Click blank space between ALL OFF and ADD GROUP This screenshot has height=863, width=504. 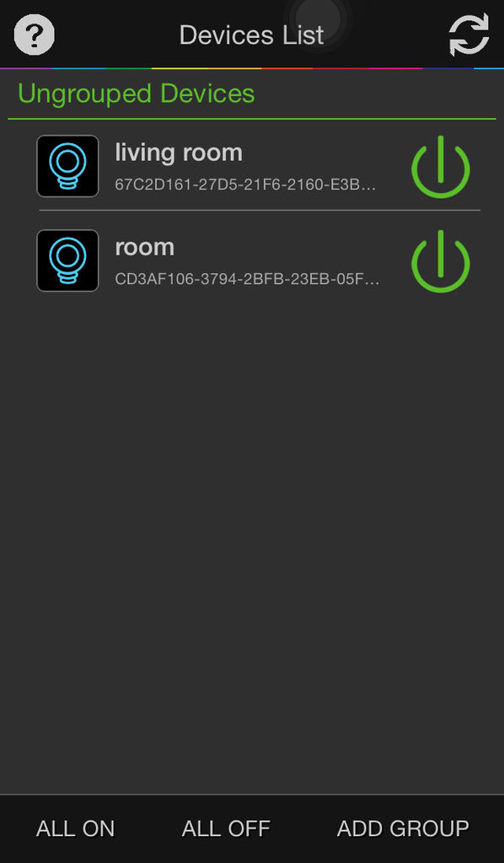pyautogui.click(x=303, y=828)
